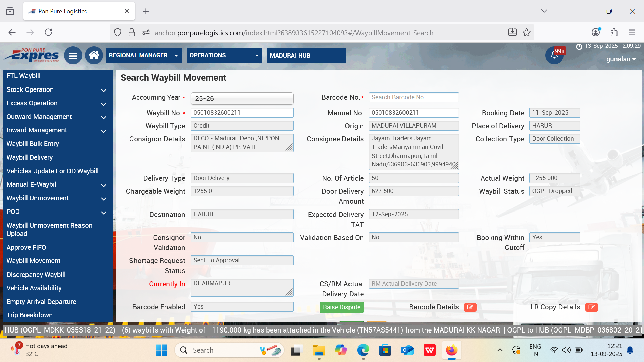The width and height of the screenshot is (644, 362).
Task: Click the home icon button
Action: (94, 55)
